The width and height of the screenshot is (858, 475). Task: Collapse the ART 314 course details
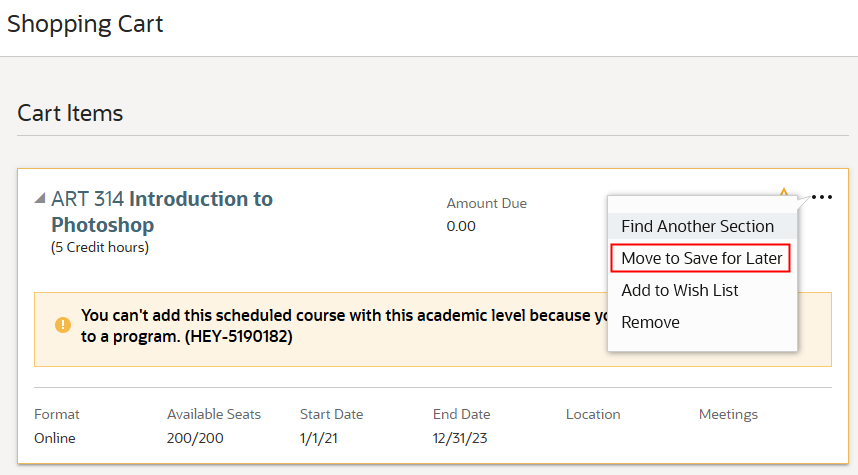coord(40,197)
